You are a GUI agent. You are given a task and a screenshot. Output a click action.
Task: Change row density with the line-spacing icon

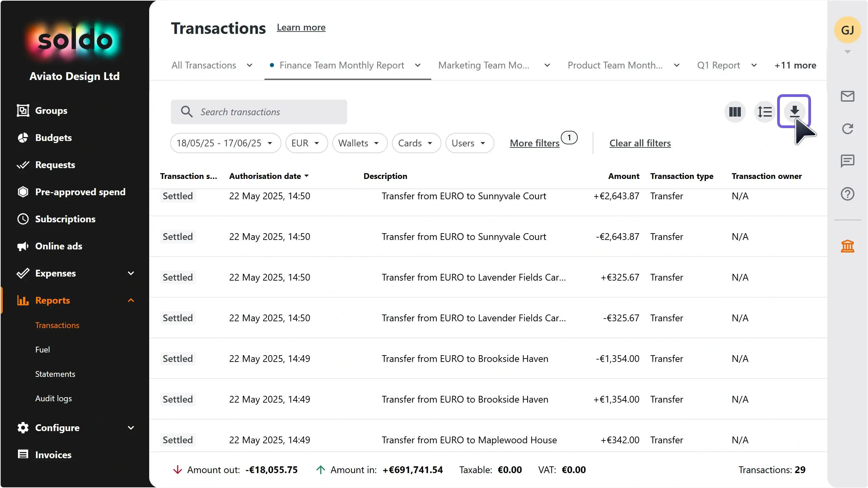(765, 112)
